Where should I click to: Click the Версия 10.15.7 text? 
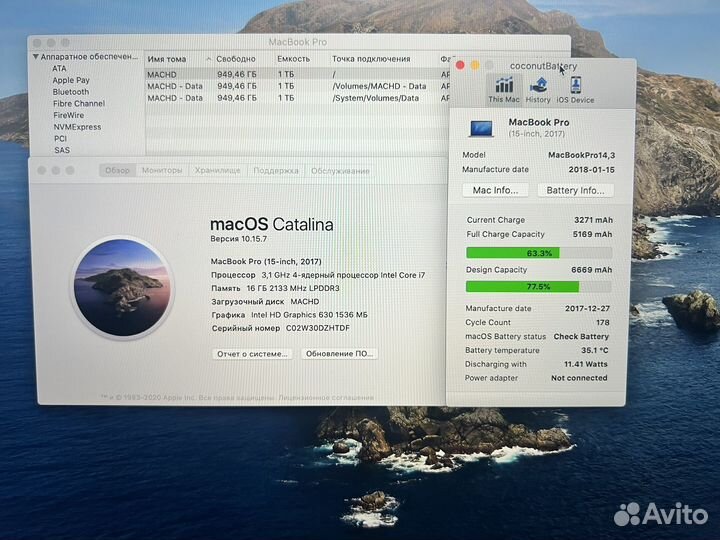[238, 239]
